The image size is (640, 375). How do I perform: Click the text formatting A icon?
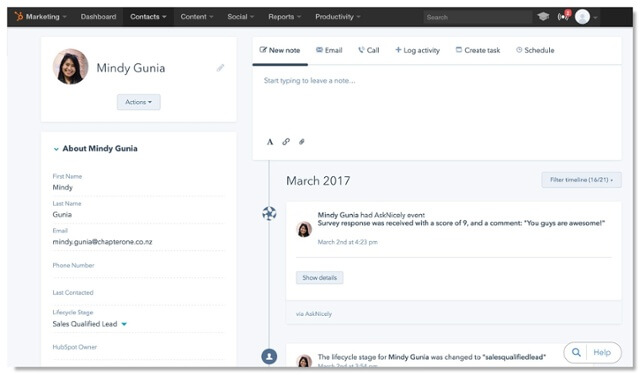point(270,142)
